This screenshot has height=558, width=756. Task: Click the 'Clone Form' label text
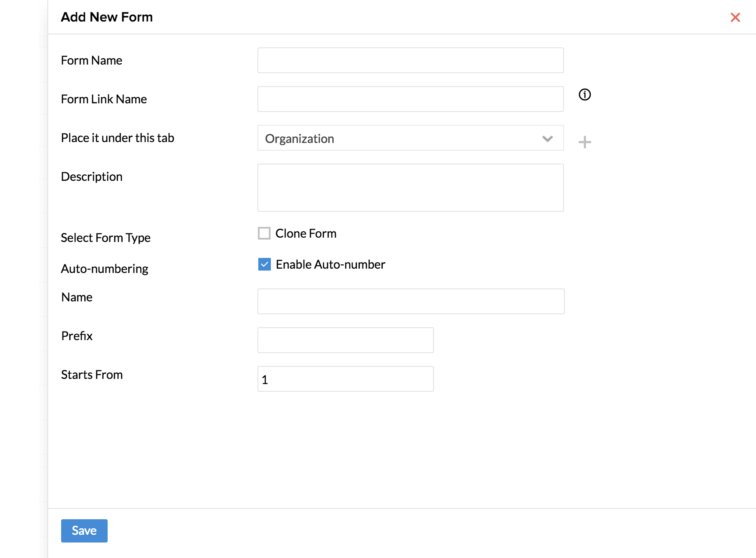[306, 233]
